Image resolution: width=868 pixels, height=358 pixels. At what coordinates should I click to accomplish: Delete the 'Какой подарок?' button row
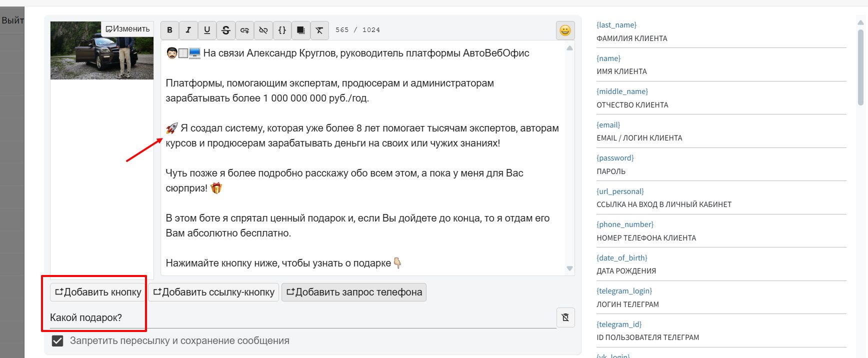click(x=565, y=317)
